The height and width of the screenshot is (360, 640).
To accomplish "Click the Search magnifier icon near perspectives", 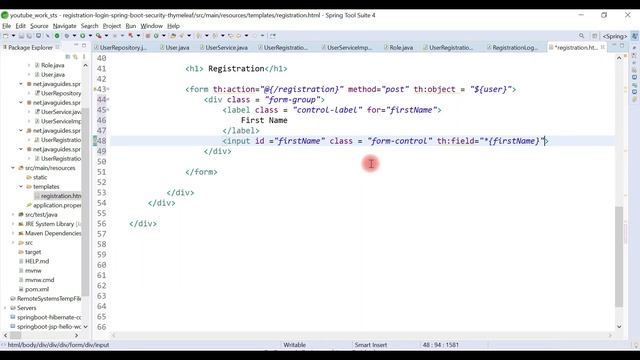I will point(582,36).
